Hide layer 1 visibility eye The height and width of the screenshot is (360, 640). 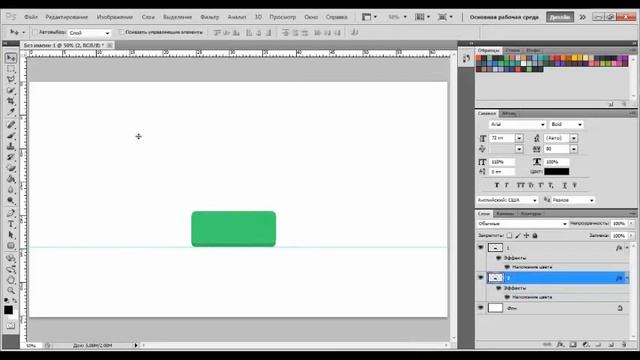point(481,247)
